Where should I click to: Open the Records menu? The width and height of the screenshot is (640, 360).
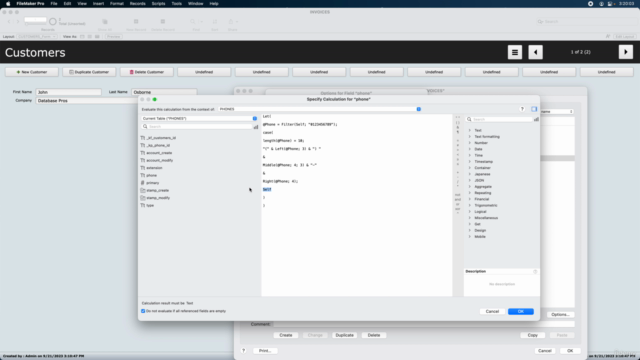(x=138, y=4)
